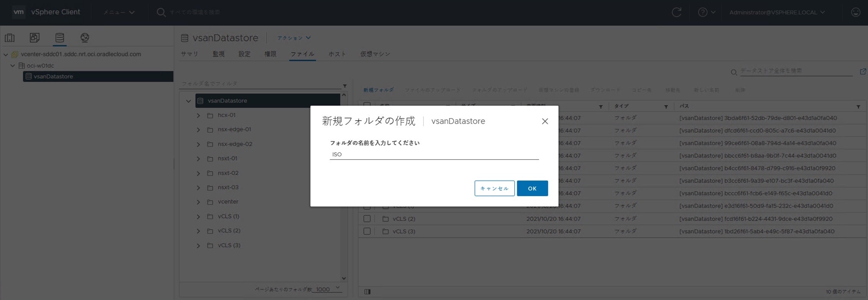
Task: Switch to the サマリ tab
Action: click(189, 54)
